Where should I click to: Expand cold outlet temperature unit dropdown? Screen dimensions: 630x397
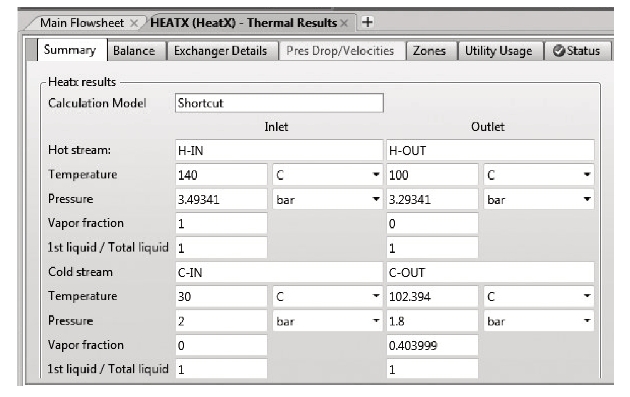[x=587, y=296]
